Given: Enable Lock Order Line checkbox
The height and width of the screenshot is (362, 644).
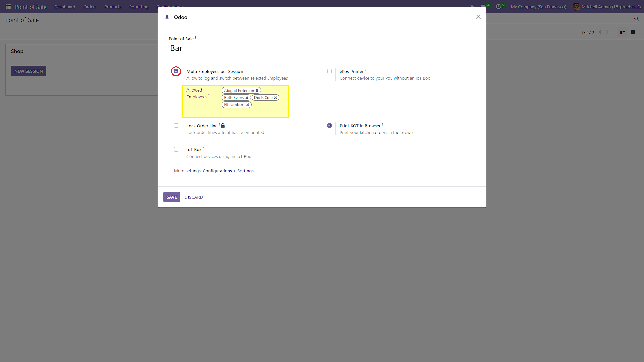Looking at the screenshot, I should point(176,126).
